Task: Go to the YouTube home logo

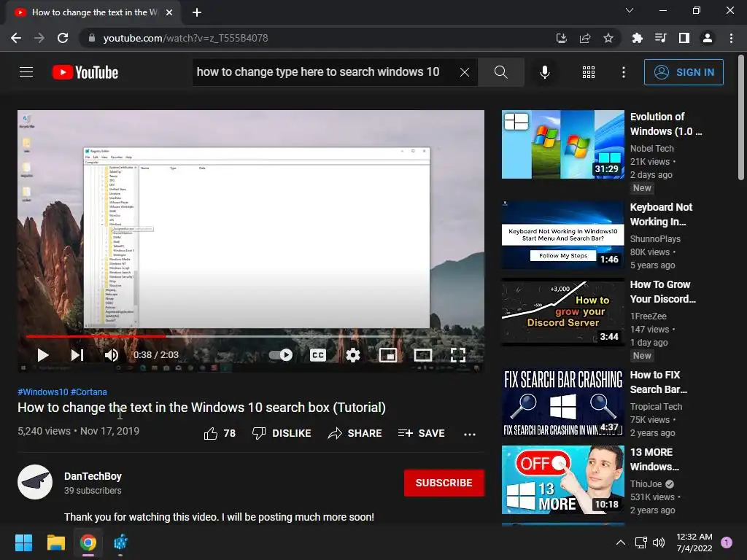Action: coord(85,72)
